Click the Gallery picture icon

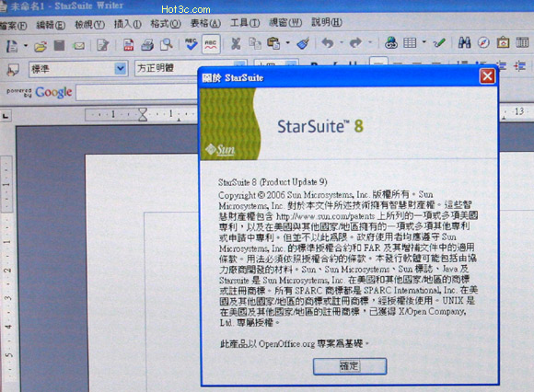503,42
